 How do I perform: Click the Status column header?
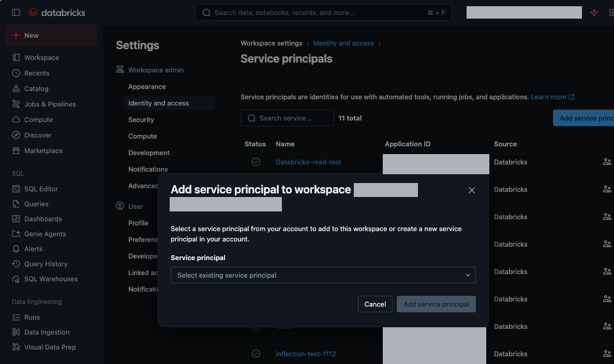256,144
